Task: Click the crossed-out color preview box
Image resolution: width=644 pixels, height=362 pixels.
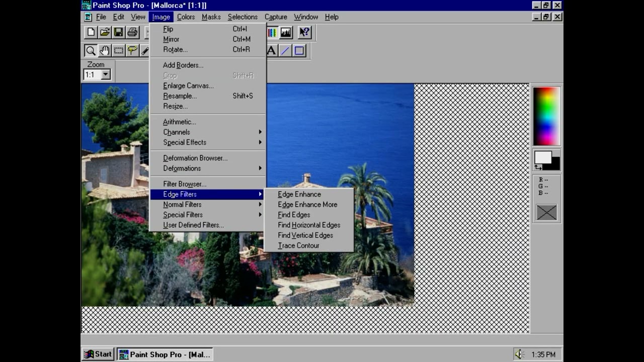Action: (546, 213)
